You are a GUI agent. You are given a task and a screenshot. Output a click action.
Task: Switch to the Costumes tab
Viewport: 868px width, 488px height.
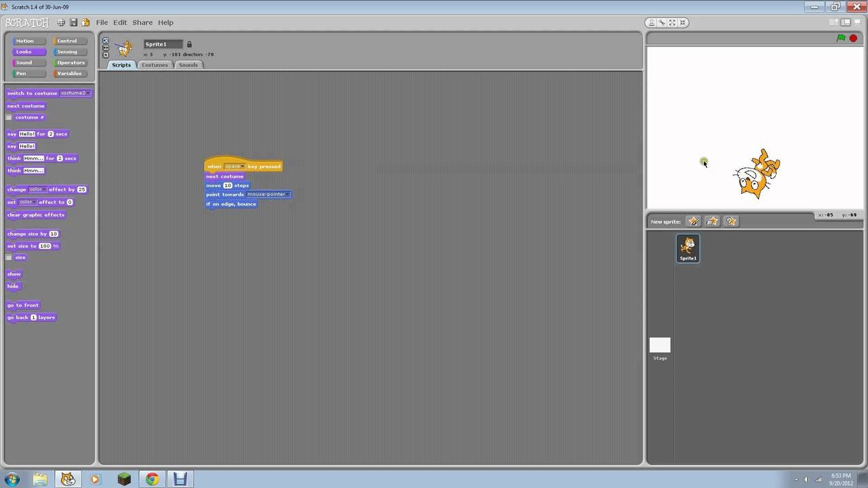155,65
